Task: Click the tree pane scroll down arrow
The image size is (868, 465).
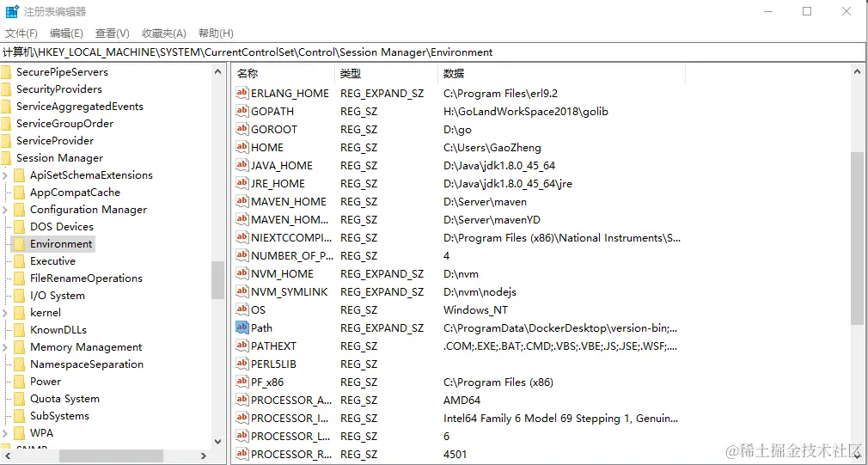Action: coord(218,442)
